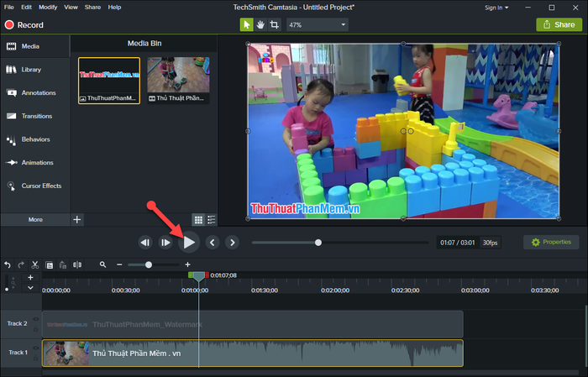
Task: Select the hand Pan tool
Action: [x=260, y=24]
